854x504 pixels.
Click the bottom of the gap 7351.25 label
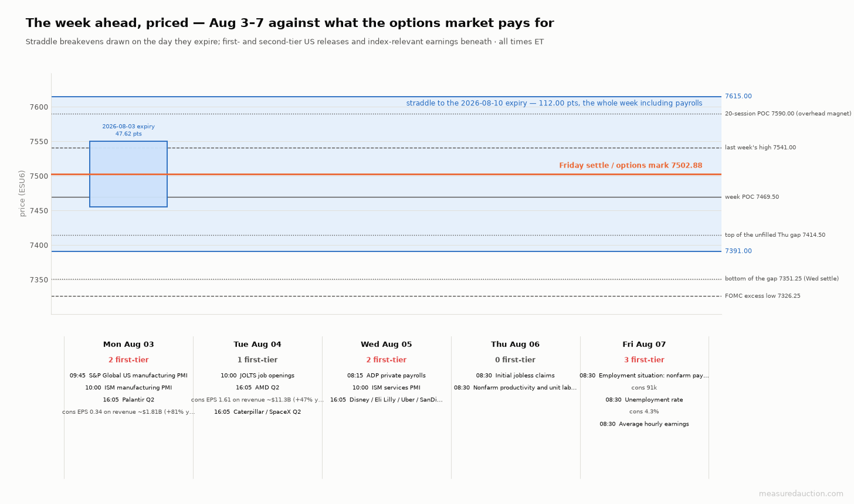[782, 279]
